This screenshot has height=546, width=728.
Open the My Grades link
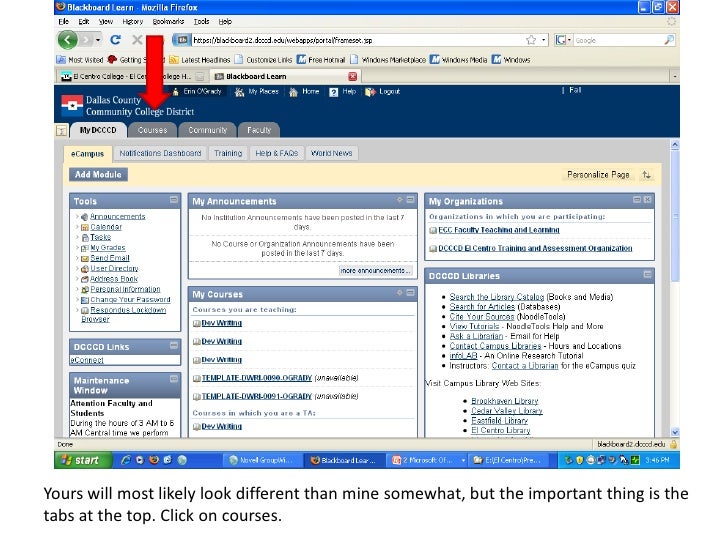coord(108,248)
